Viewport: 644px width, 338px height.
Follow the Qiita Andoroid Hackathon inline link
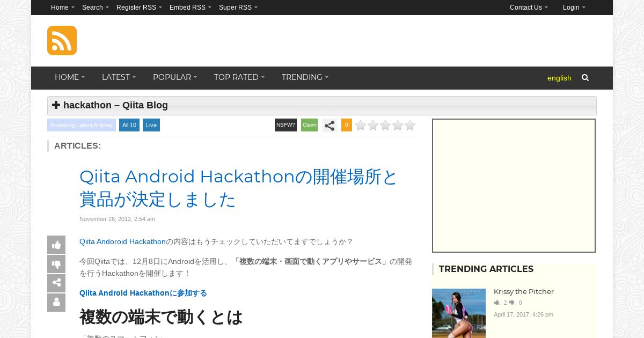coord(122,242)
